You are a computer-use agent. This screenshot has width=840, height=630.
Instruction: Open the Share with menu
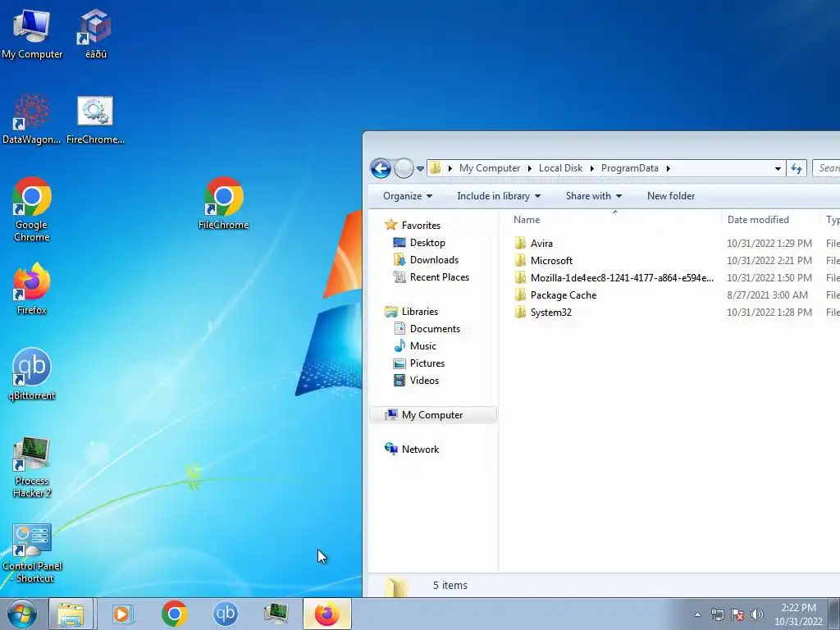594,196
